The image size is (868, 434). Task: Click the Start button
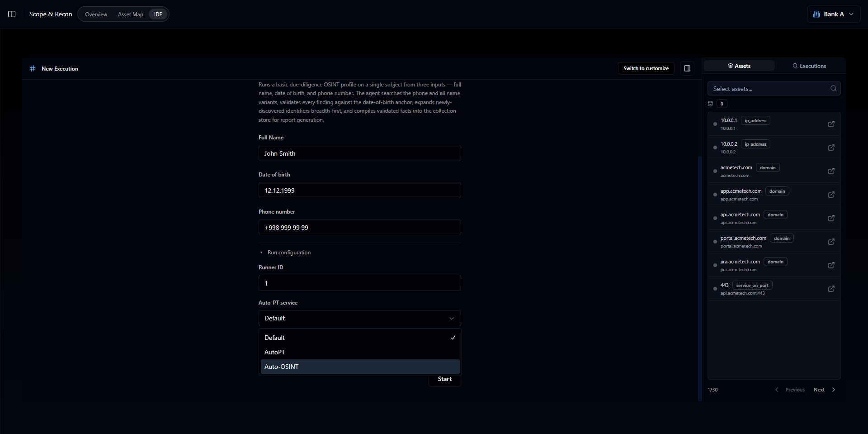coord(445,379)
